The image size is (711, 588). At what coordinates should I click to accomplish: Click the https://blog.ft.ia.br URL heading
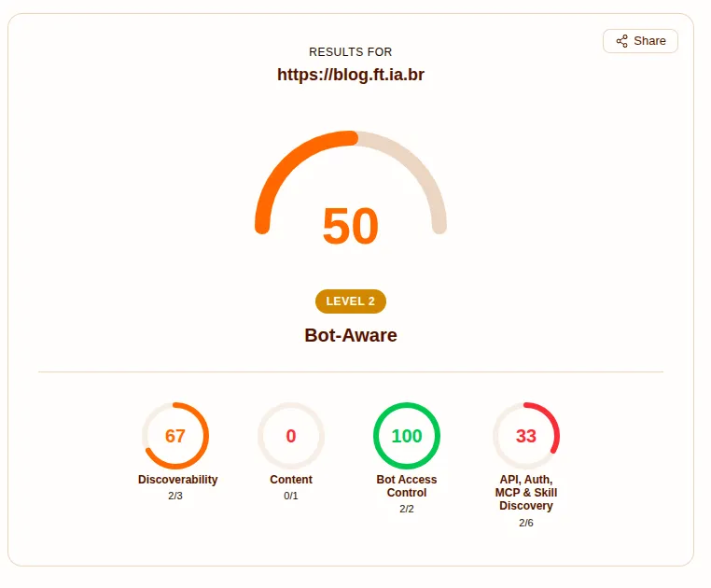pos(351,75)
